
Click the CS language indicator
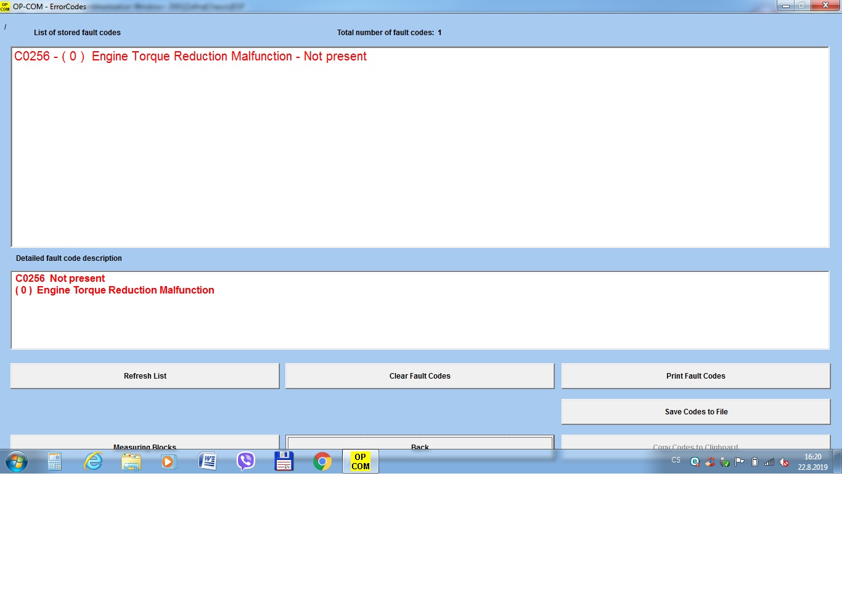pos(676,461)
